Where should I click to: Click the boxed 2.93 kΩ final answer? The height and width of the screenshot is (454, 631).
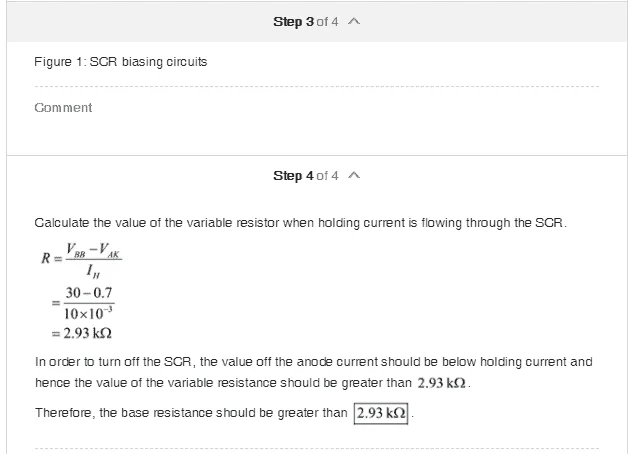(381, 413)
